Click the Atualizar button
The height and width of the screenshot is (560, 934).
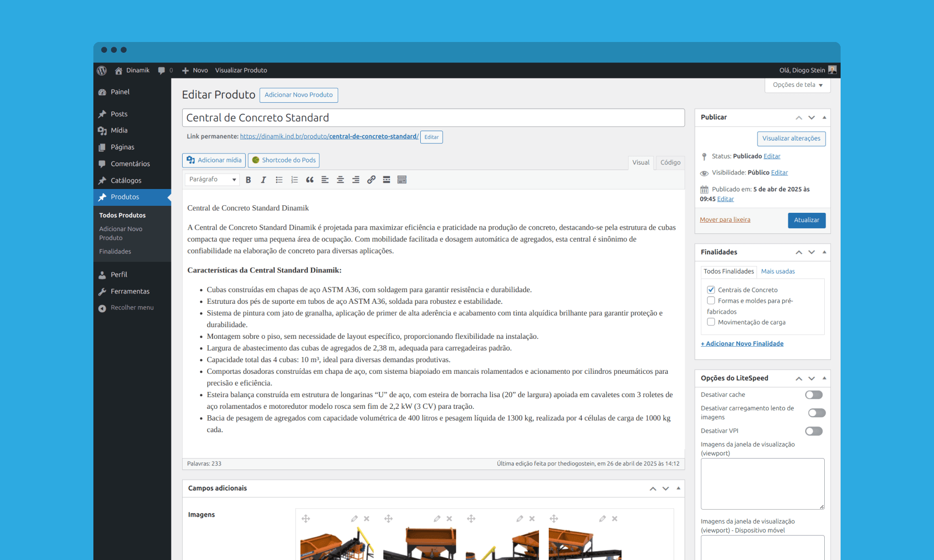(x=807, y=220)
